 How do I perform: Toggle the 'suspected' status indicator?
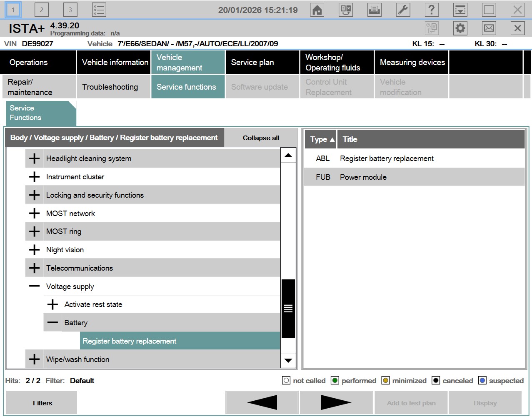click(x=482, y=380)
